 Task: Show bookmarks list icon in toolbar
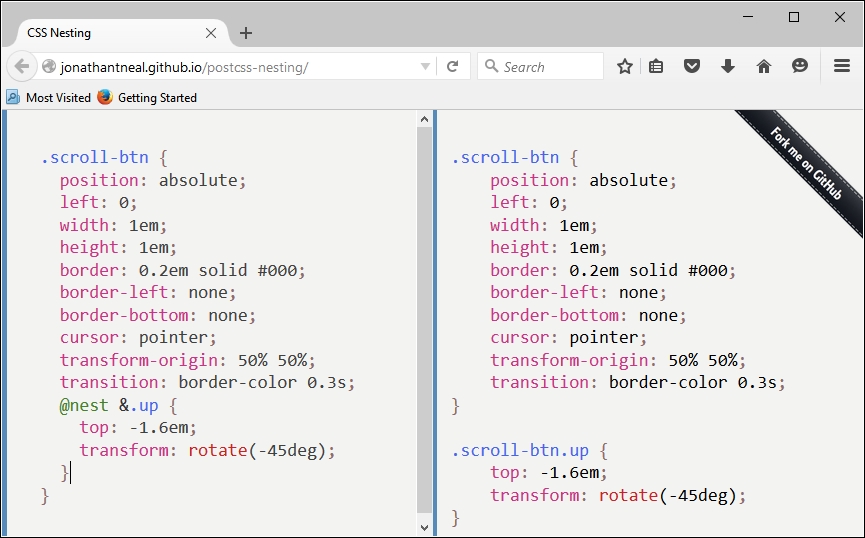coord(656,66)
